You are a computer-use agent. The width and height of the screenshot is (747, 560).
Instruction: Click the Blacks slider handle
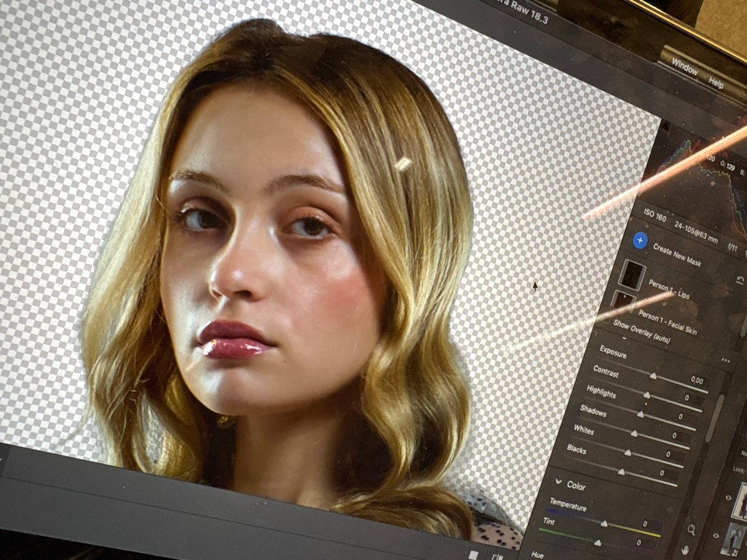click(621, 472)
